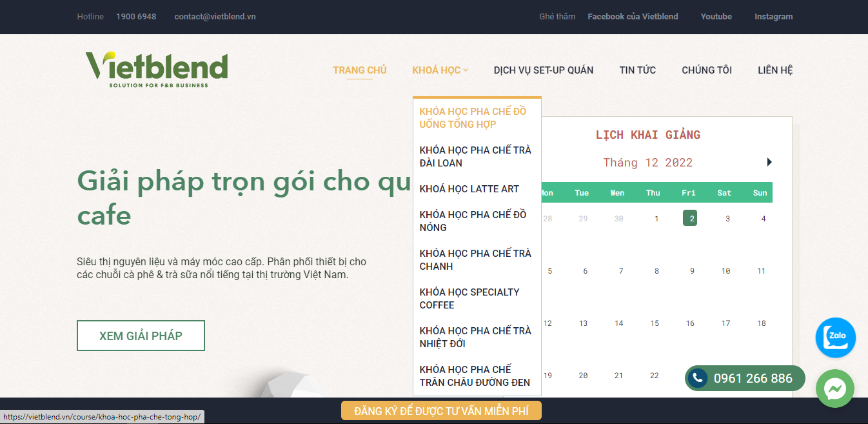Open the Zalo chat icon
The image size is (868, 424).
[835, 338]
